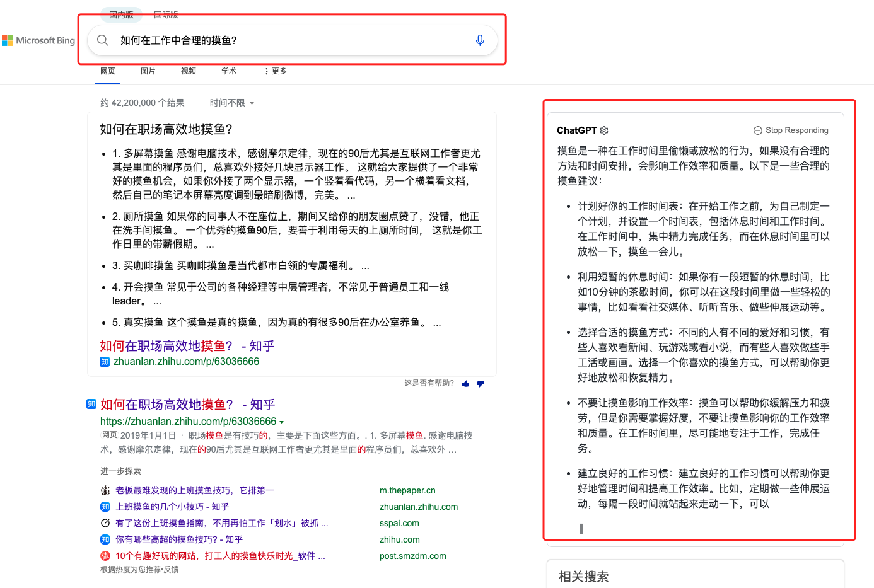Open link 有了这份上班摸鱼指南

click(x=222, y=523)
